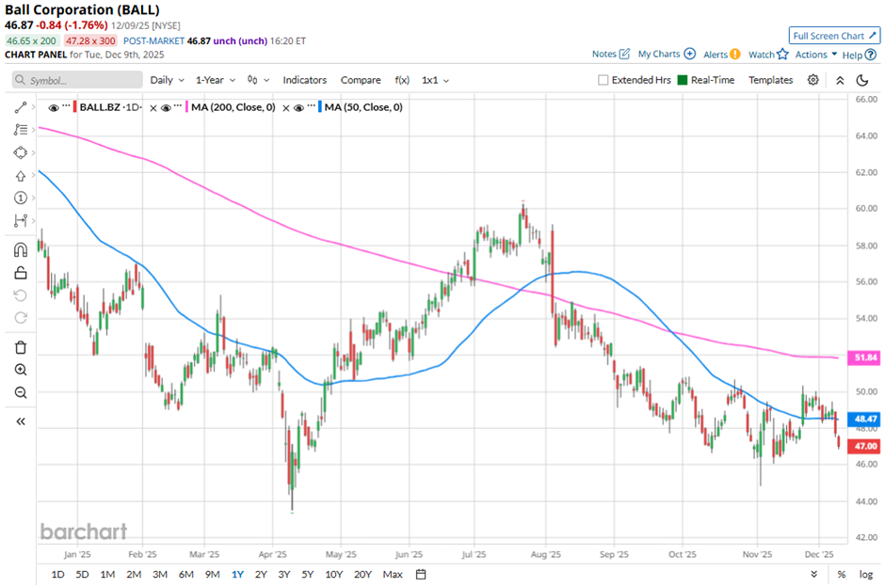Viewport: 885px width, 588px height.
Task: Open the Templates menu
Action: [x=770, y=80]
